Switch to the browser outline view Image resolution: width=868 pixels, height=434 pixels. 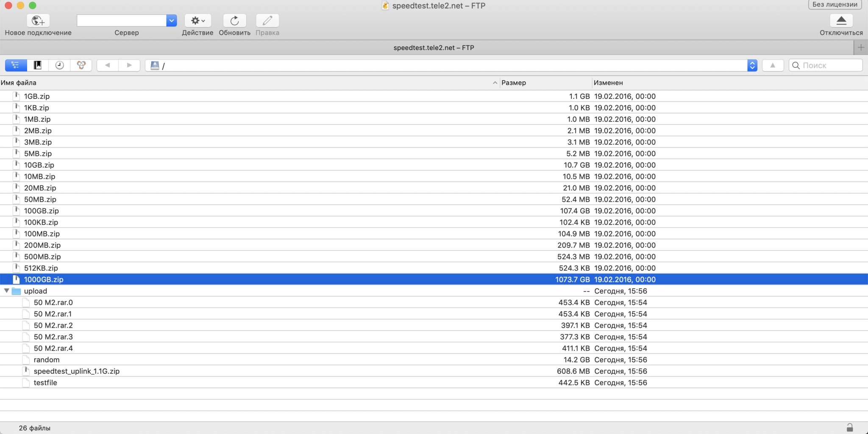pos(16,65)
